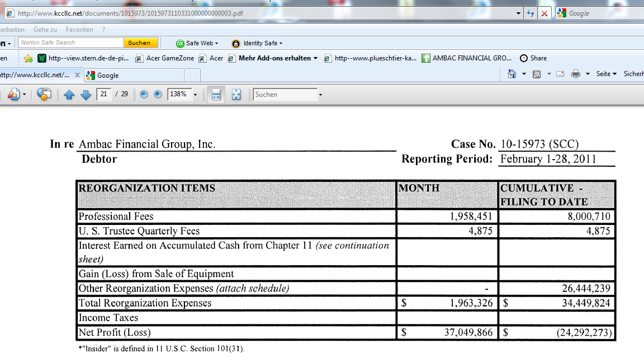This screenshot has height=362, width=644.
Task: Click the Share favorites bar button
Action: click(x=533, y=58)
